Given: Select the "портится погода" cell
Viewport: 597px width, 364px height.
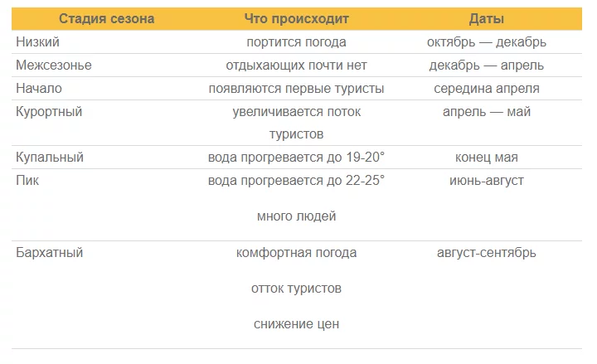Looking at the screenshot, I should [x=296, y=41].
